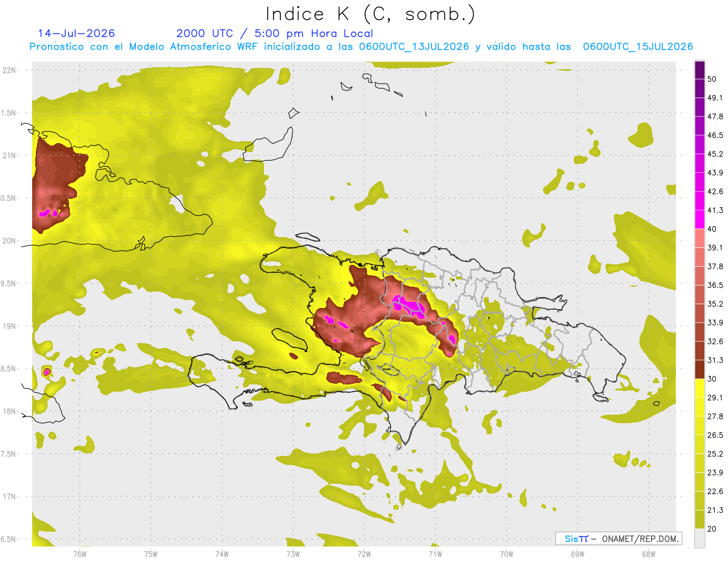The image size is (728, 562).
Task: Click the colorbar value '37.8'
Action: click(715, 266)
